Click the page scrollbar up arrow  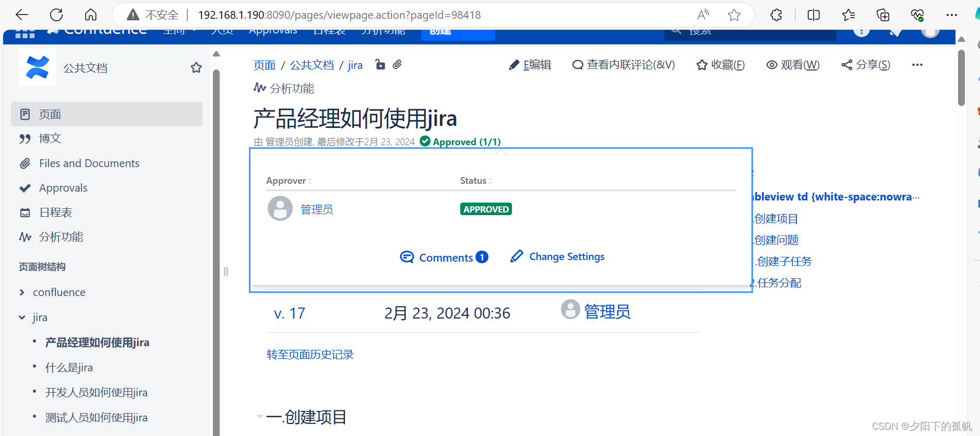(962, 39)
